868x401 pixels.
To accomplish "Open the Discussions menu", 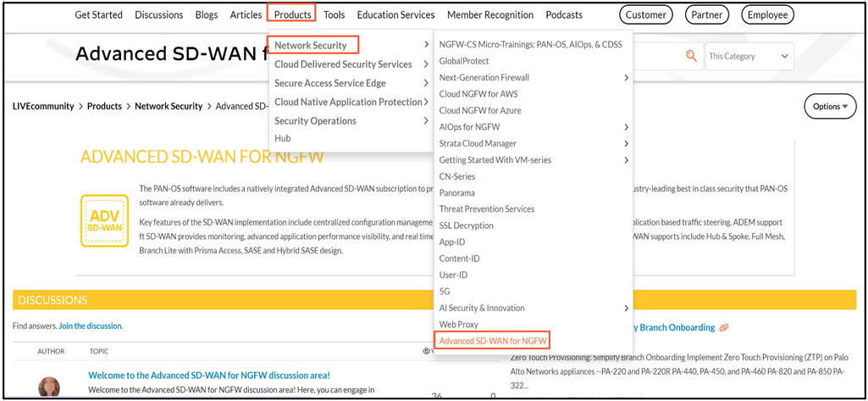I will (x=159, y=15).
